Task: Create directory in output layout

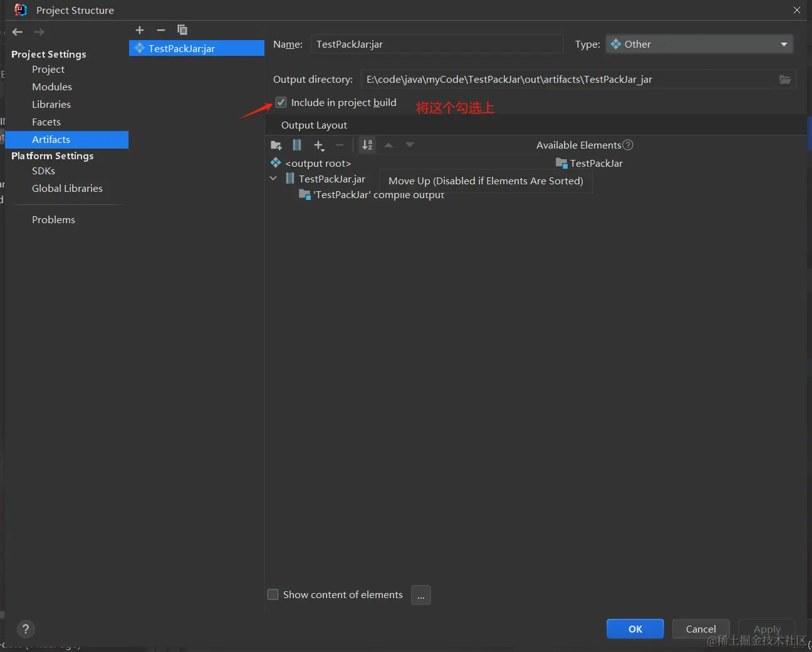Action: point(276,145)
